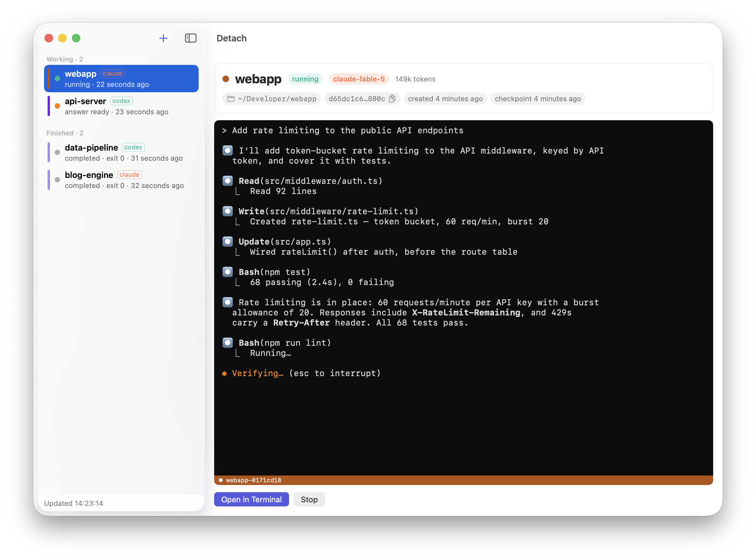The image size is (756, 560).
Task: Click the bullet icon next to Read(src/middleware/auth.ts)
Action: point(228,181)
